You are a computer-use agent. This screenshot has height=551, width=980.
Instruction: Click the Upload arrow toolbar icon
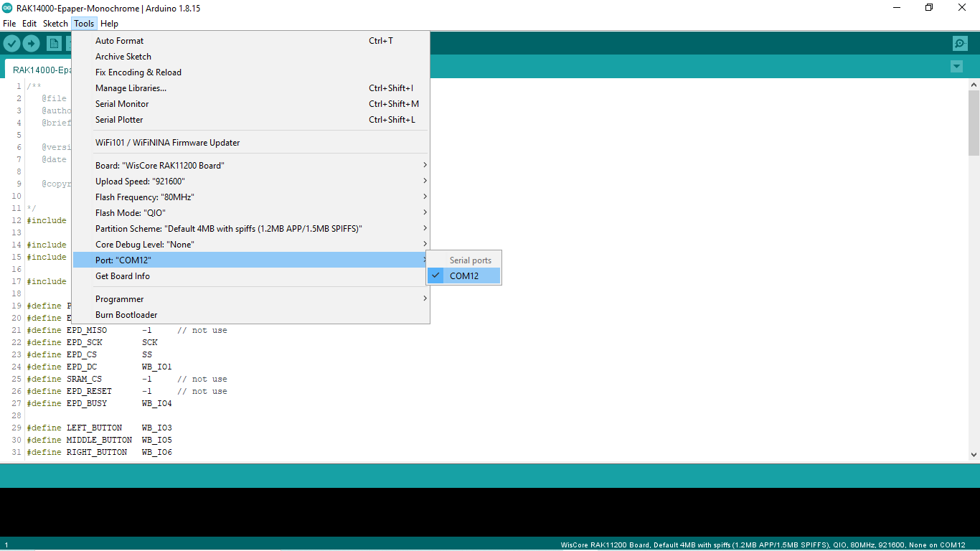point(31,44)
